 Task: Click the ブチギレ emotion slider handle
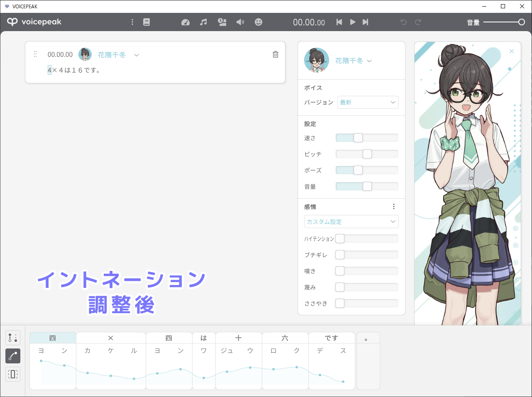340,255
